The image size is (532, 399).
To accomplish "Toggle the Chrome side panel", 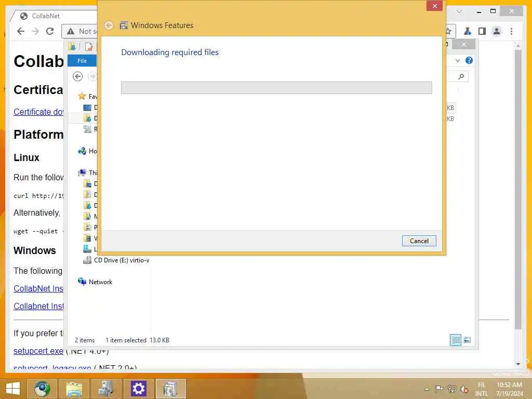I will tap(482, 31).
